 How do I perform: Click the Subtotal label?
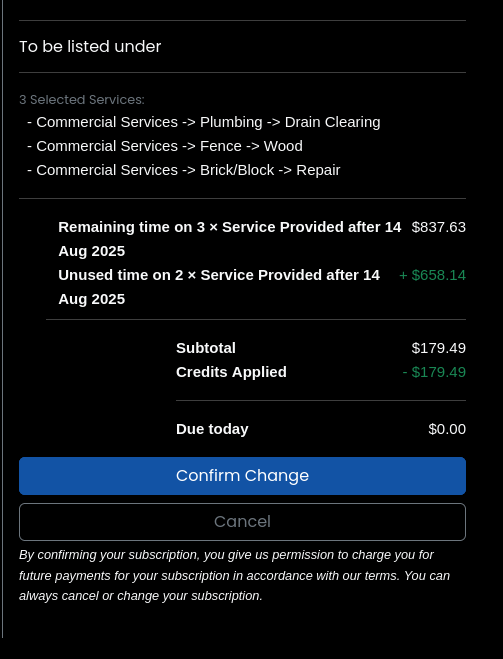(206, 348)
